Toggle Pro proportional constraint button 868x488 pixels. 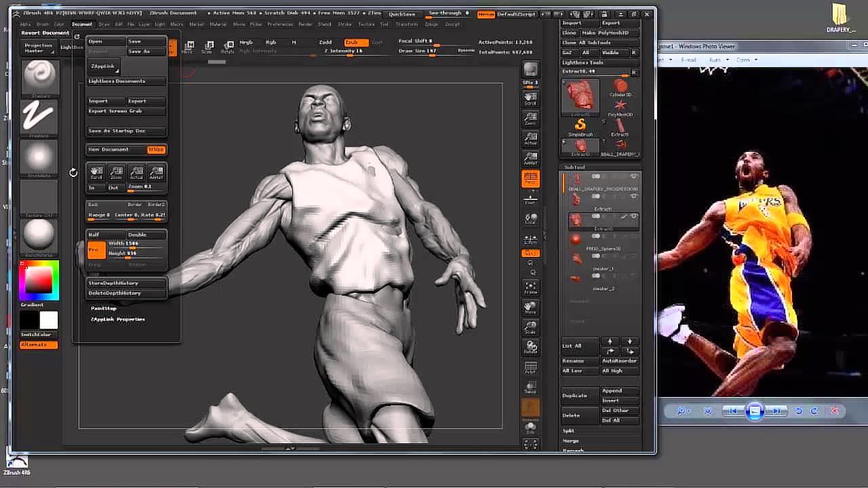pos(96,249)
